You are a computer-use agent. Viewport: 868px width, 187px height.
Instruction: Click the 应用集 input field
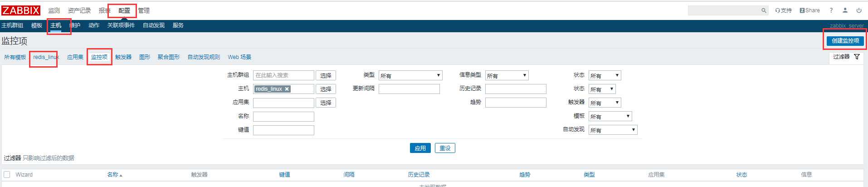283,103
